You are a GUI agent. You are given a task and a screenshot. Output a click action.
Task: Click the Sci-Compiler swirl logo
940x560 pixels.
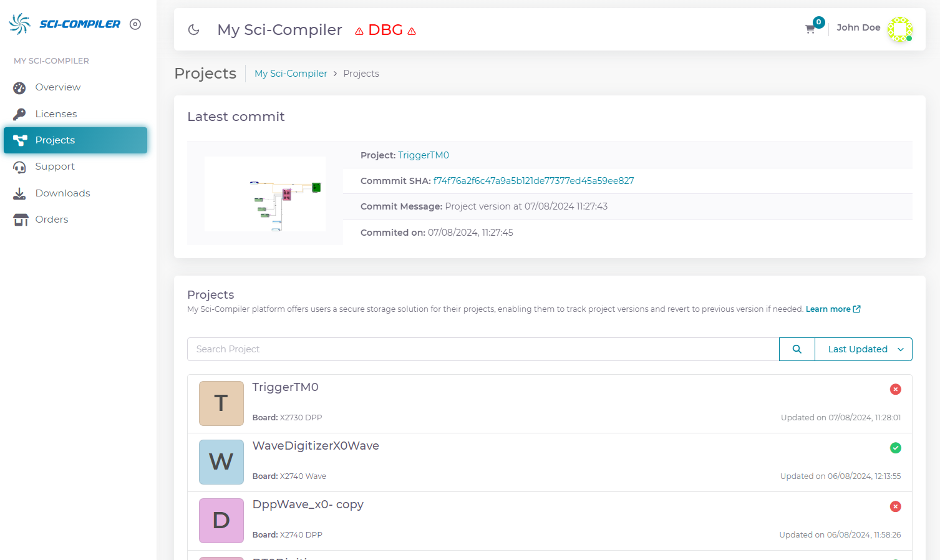[x=20, y=24]
